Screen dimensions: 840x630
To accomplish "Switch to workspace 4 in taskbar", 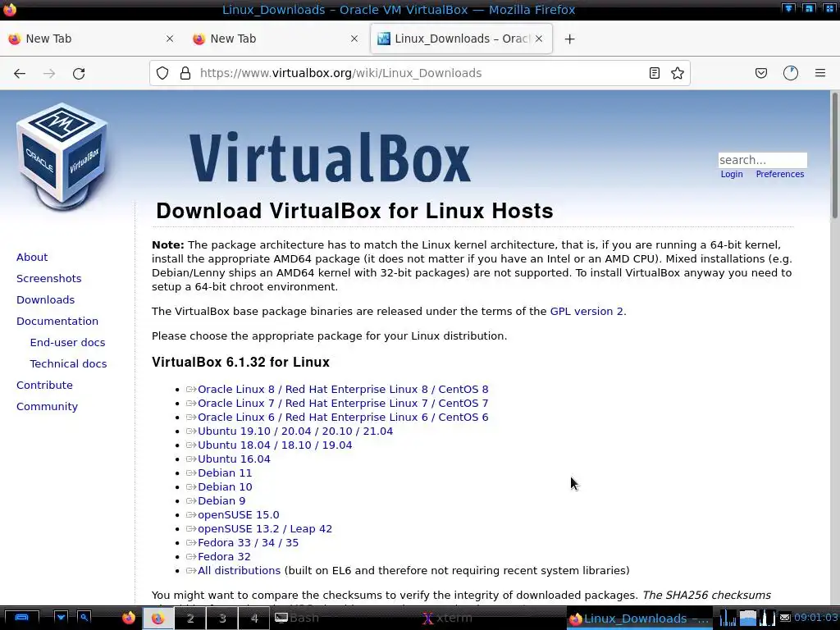I will [x=254, y=619].
